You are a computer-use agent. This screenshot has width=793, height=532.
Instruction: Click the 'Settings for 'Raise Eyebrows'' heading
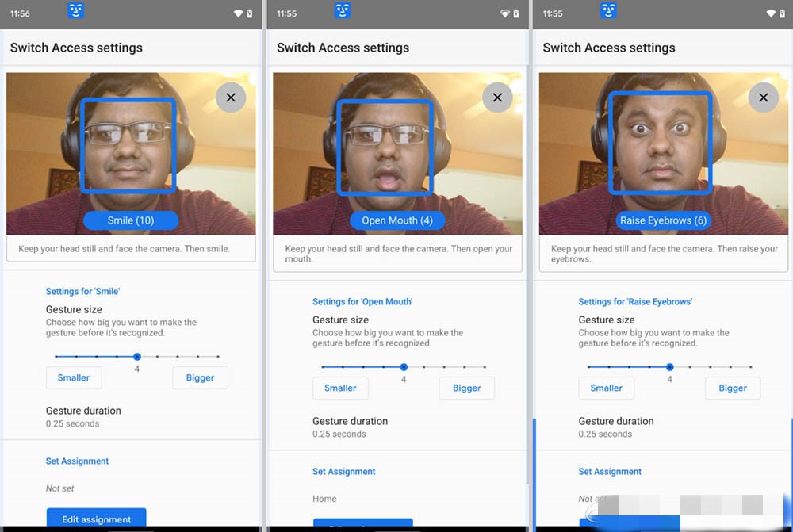(x=635, y=302)
